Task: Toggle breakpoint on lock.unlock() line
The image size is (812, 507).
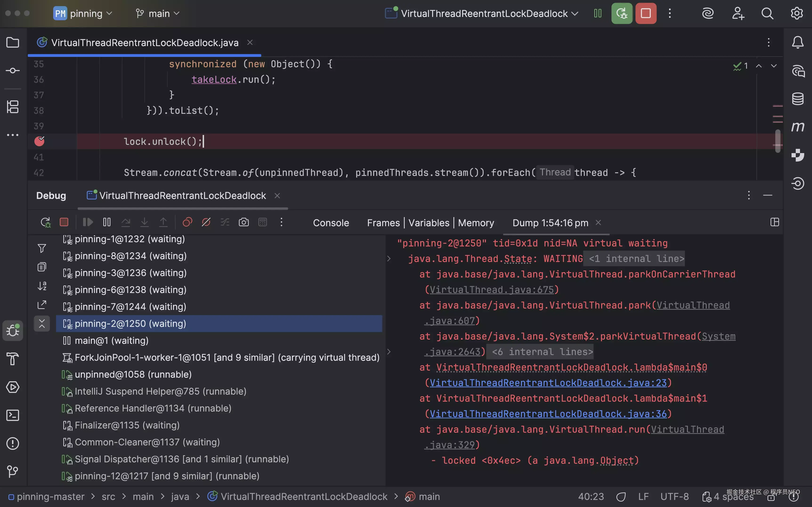Action: [x=39, y=141]
